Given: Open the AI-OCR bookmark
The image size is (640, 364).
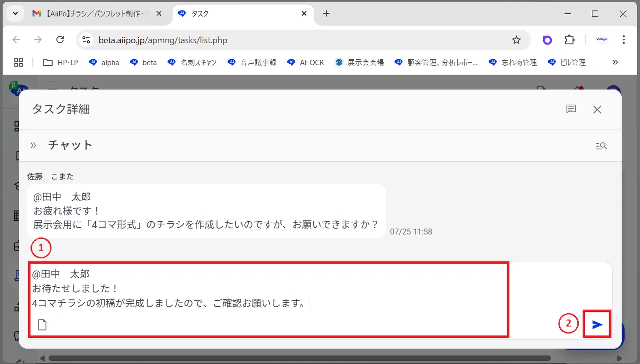Looking at the screenshot, I should [x=306, y=62].
